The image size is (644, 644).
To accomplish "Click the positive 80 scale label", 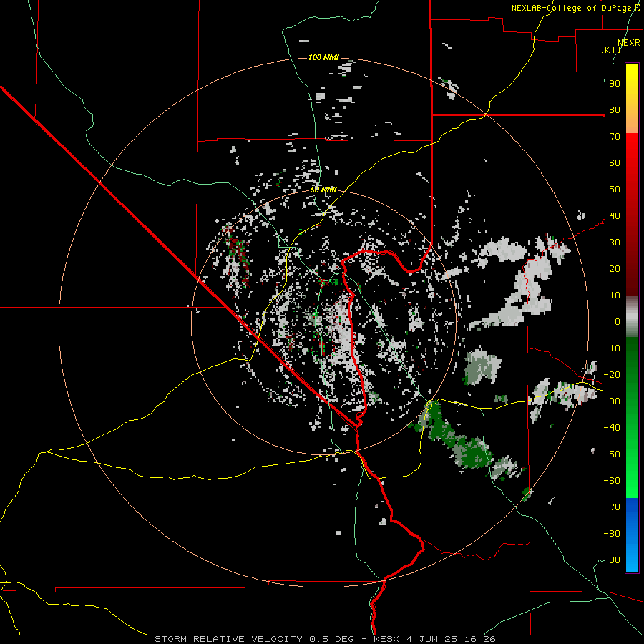I will pyautogui.click(x=615, y=110).
